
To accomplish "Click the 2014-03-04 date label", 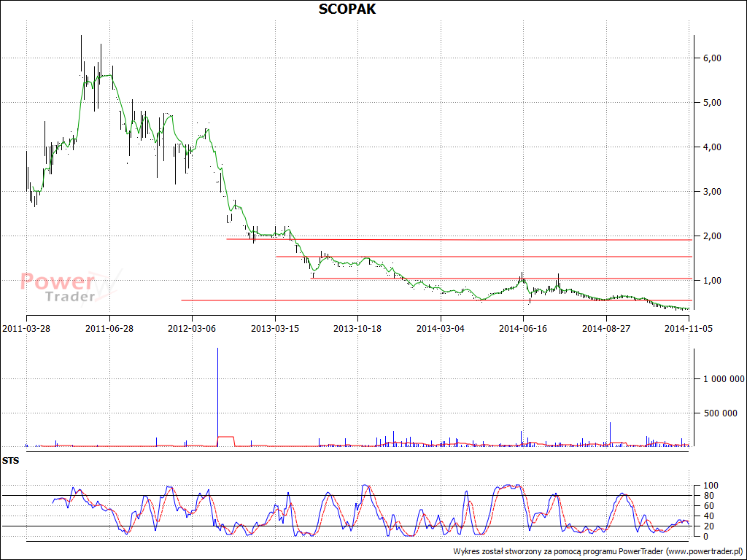I will click(440, 329).
